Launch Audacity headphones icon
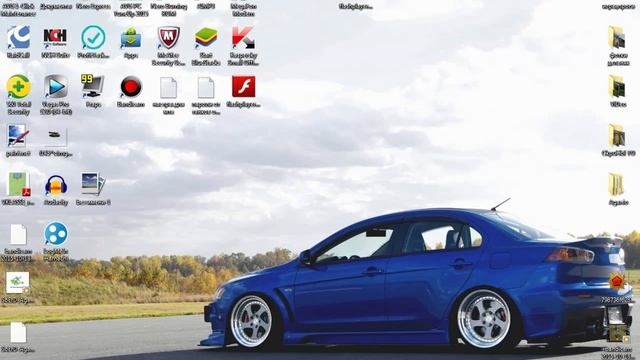The image size is (640, 360). coord(56,185)
